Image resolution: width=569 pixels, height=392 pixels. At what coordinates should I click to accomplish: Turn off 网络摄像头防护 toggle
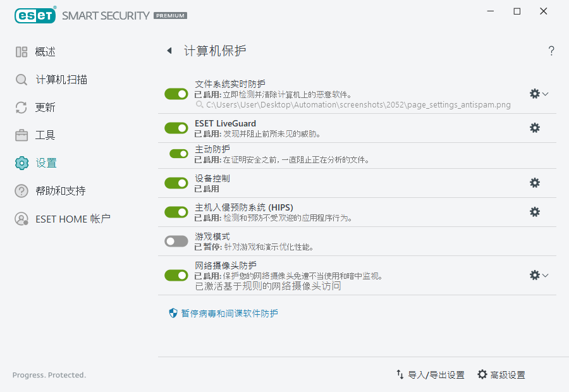click(176, 275)
